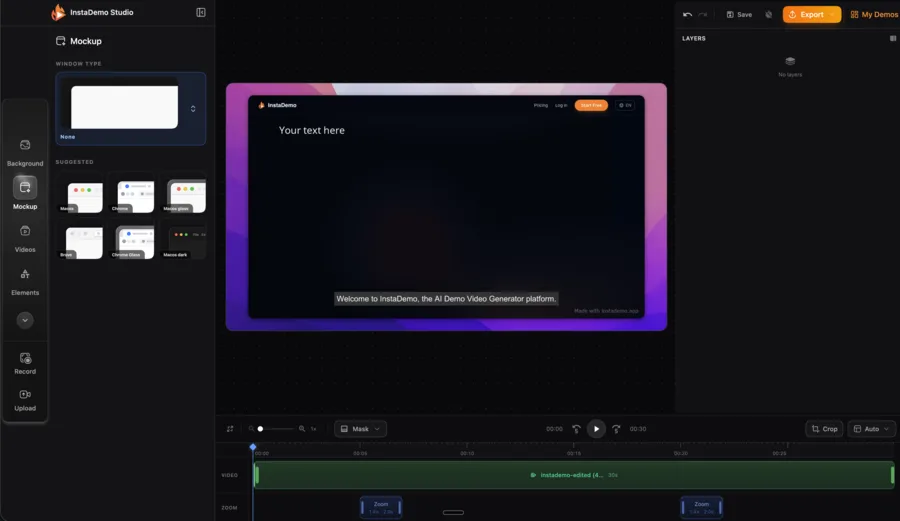Click the No layers stack icon
The width and height of the screenshot is (900, 521).
790,61
